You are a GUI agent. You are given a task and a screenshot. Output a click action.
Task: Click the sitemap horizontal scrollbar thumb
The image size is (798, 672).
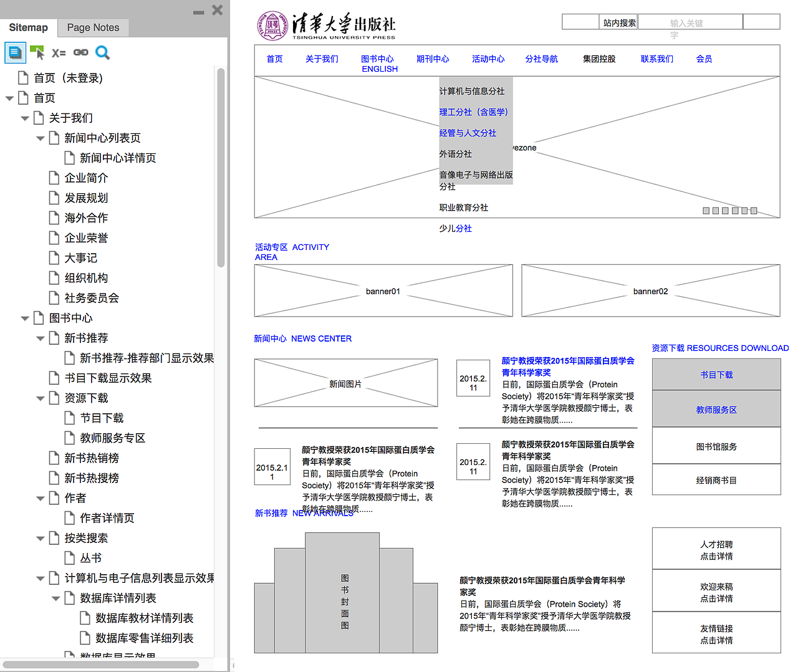101,665
